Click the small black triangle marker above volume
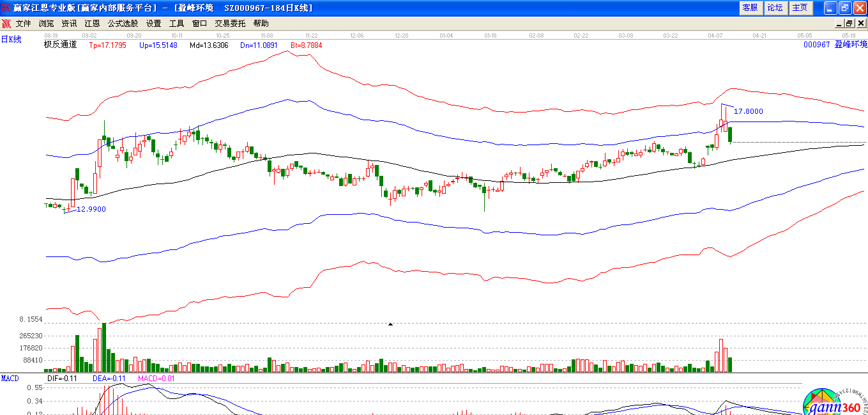The height and width of the screenshot is (415, 868). (x=391, y=324)
